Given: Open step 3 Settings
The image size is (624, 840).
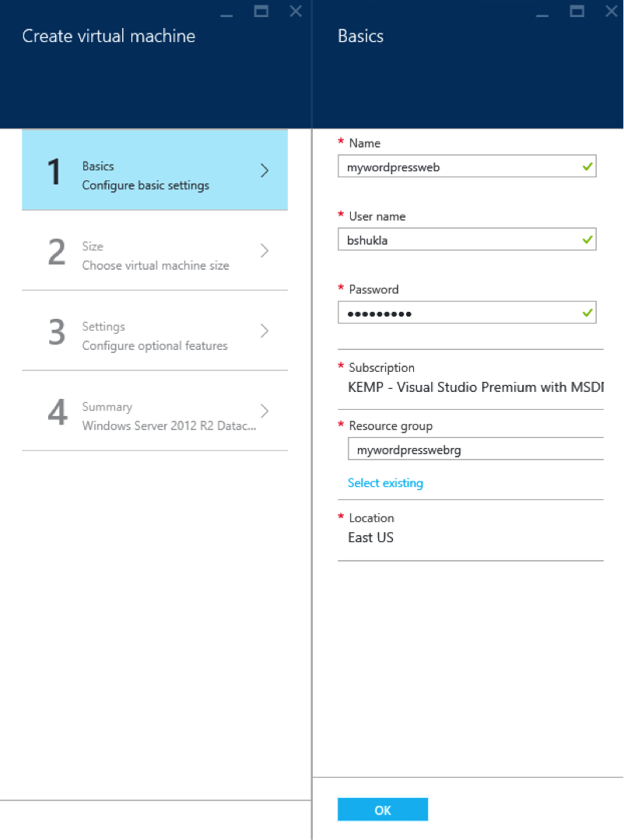Looking at the screenshot, I should pyautogui.click(x=154, y=331).
